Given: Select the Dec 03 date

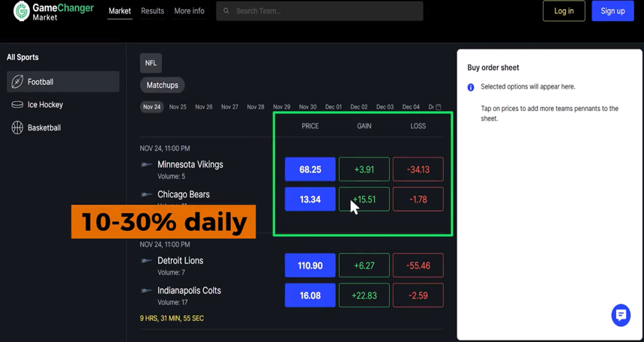Looking at the screenshot, I should point(385,106).
